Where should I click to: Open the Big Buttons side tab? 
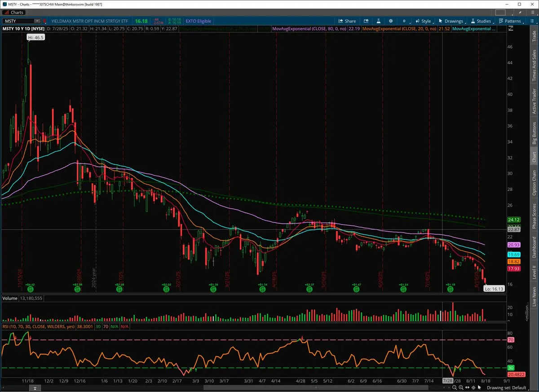coord(534,132)
